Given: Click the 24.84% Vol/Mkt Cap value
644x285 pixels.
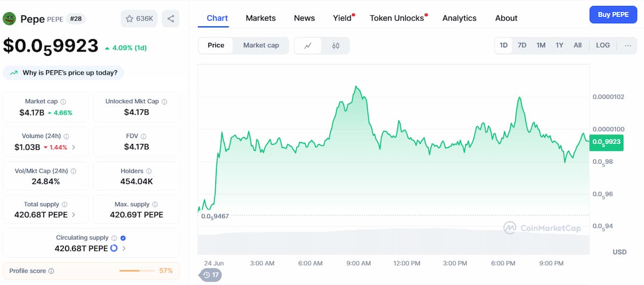Looking at the screenshot, I should pos(46,181).
